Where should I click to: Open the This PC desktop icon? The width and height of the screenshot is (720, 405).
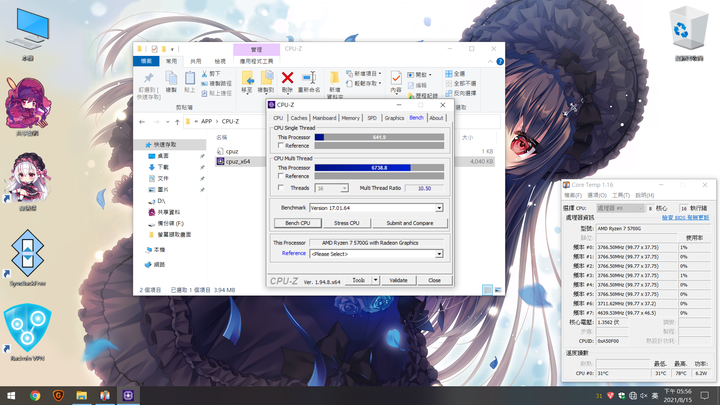click(28, 34)
